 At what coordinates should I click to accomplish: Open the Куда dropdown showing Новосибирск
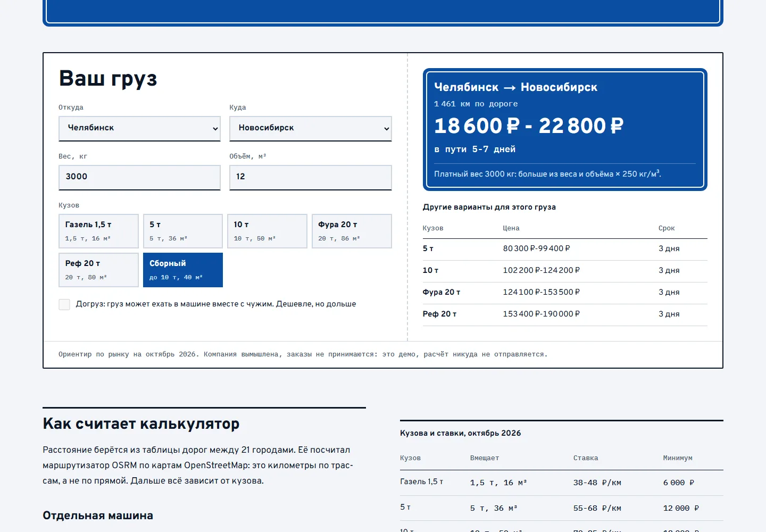coord(311,128)
